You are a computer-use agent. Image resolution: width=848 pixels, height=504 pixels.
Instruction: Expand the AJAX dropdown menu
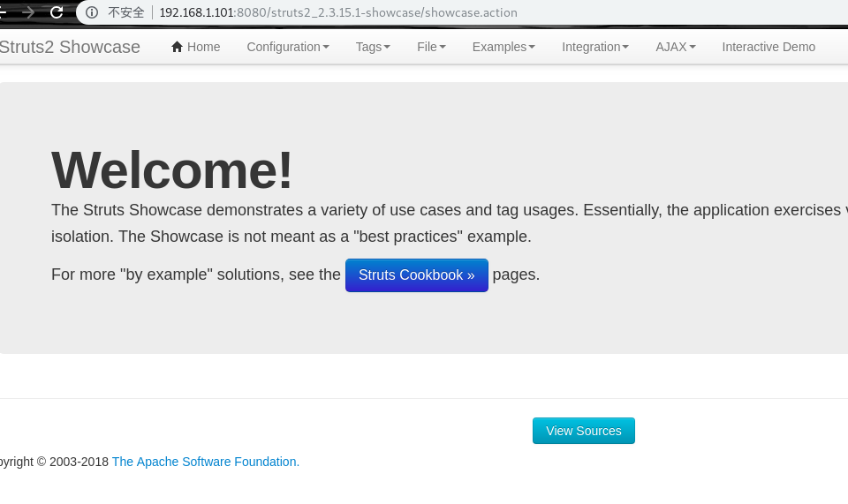675,47
